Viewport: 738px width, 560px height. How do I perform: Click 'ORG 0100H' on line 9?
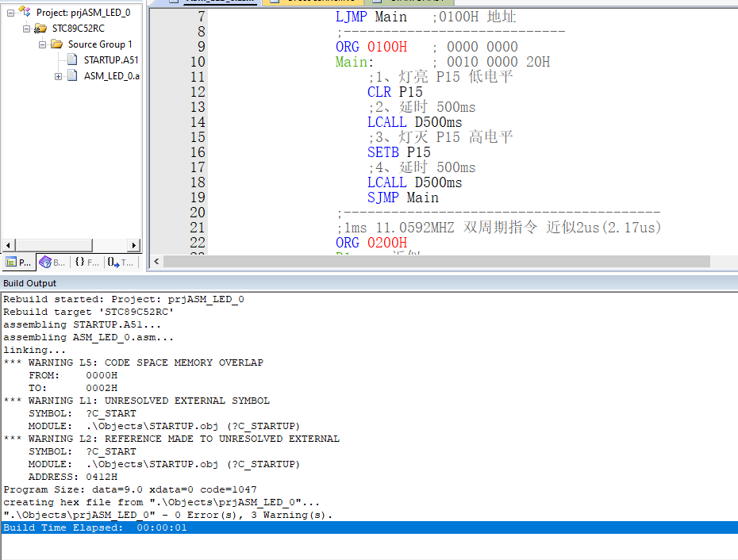coord(371,47)
